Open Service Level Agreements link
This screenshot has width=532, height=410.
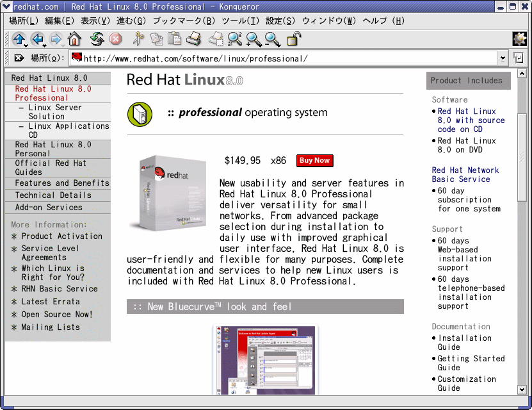(x=50, y=253)
